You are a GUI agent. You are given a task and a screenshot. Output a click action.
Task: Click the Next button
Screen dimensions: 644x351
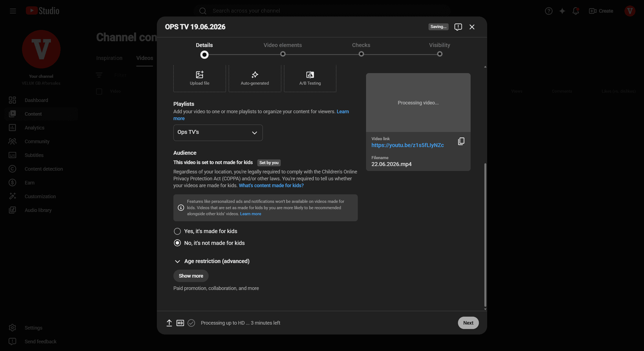pyautogui.click(x=468, y=323)
